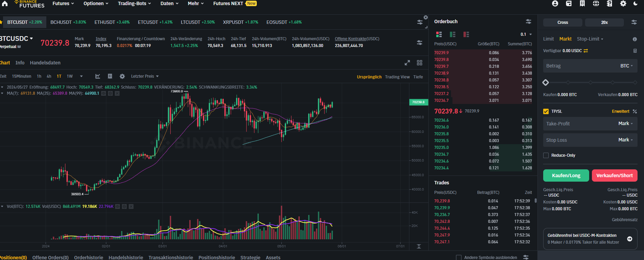The image size is (644, 260).
Task: Click the transfer arrows next to Verfügbar
Action: (586, 51)
